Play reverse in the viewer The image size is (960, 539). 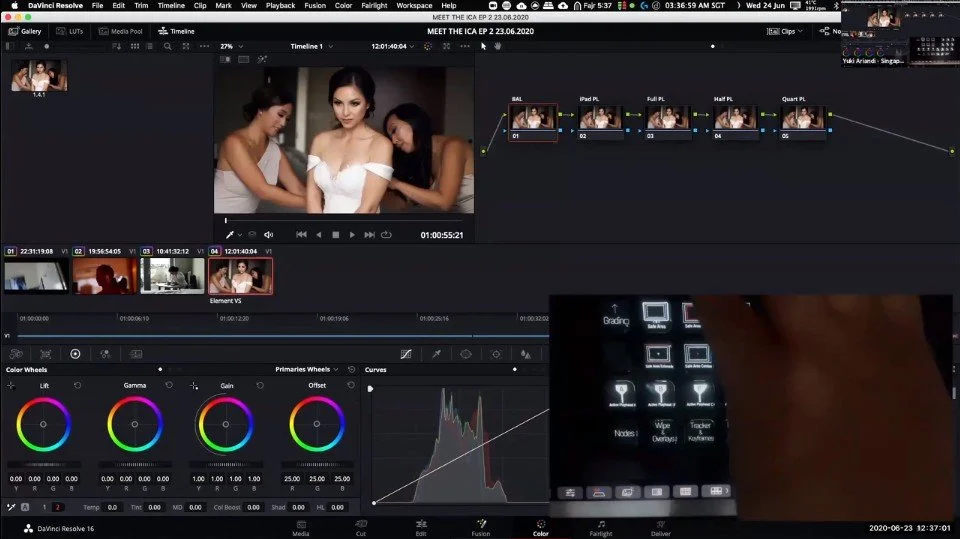(318, 235)
